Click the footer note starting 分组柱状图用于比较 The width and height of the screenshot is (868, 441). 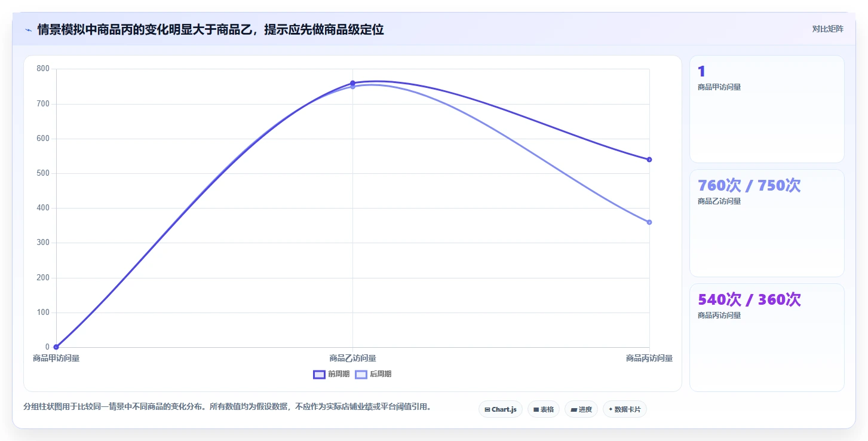(227, 407)
